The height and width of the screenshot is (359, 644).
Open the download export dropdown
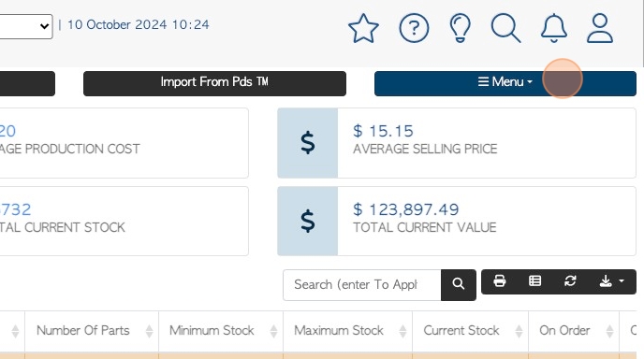coord(611,281)
